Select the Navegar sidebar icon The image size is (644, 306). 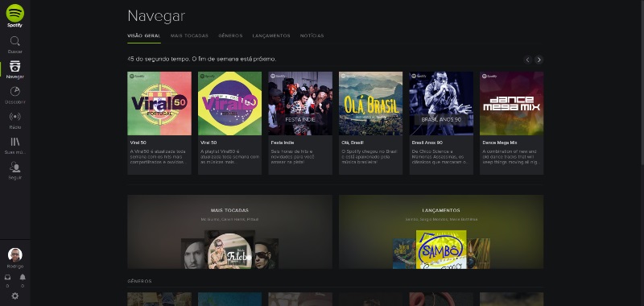click(14, 66)
